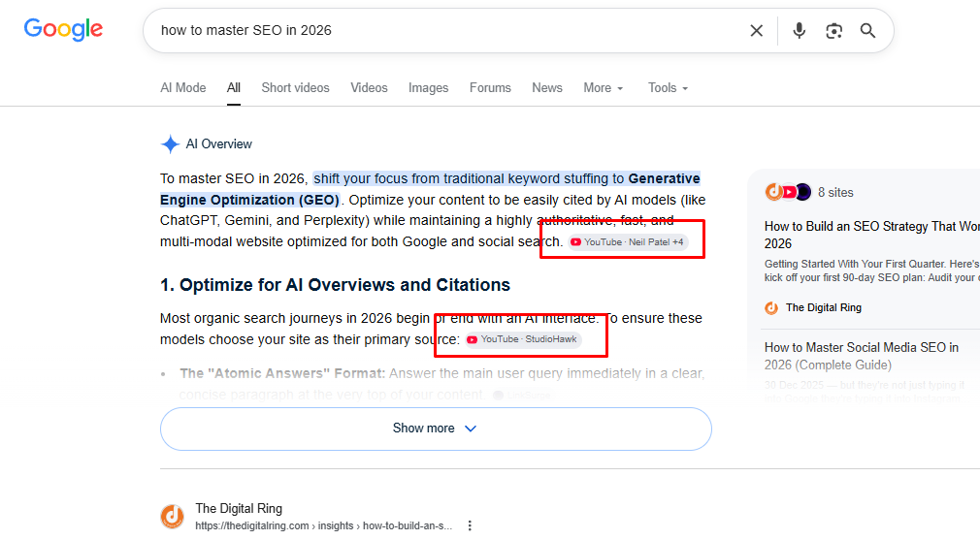
Task: Submit search with magnifying glass icon
Action: (x=867, y=31)
